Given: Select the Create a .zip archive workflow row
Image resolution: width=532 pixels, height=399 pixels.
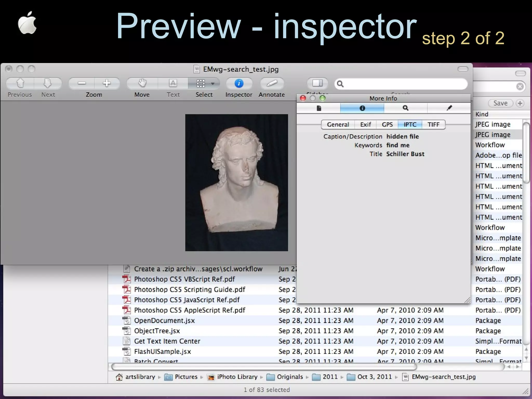Looking at the screenshot, I should point(198,269).
